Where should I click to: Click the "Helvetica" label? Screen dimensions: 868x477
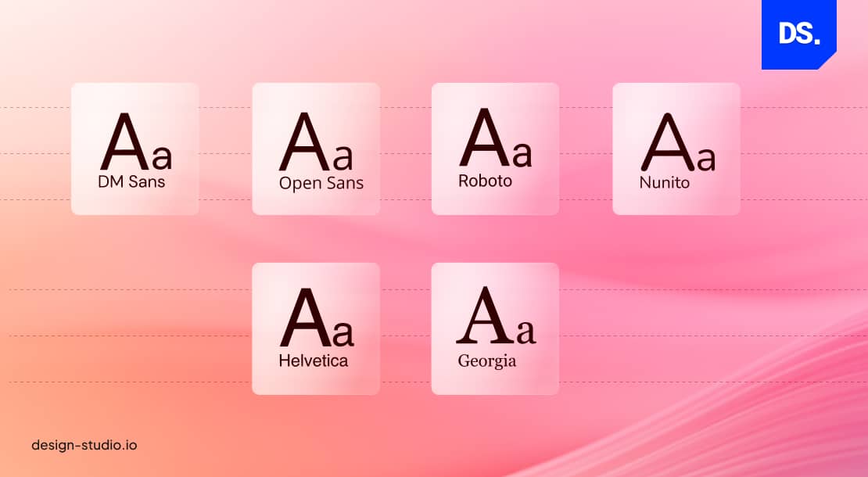tap(314, 360)
